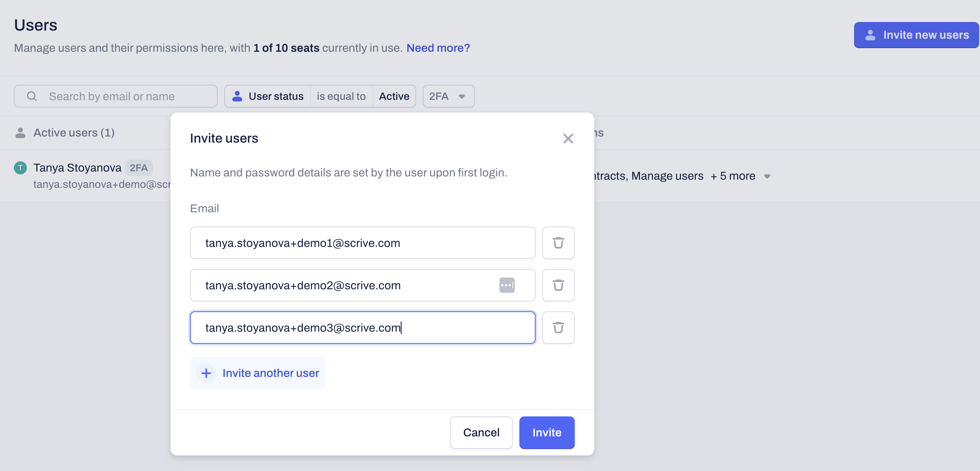The height and width of the screenshot is (471, 980).
Task: Click plus icon to invite another user
Action: point(206,373)
